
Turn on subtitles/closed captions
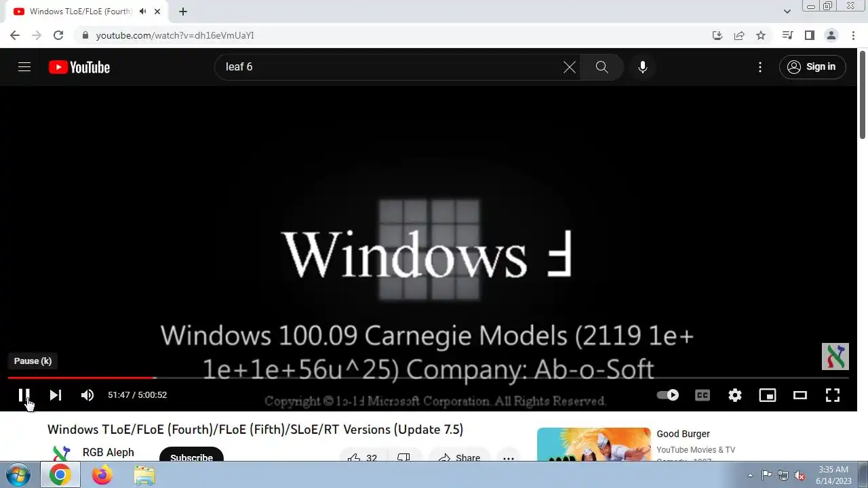tap(703, 395)
